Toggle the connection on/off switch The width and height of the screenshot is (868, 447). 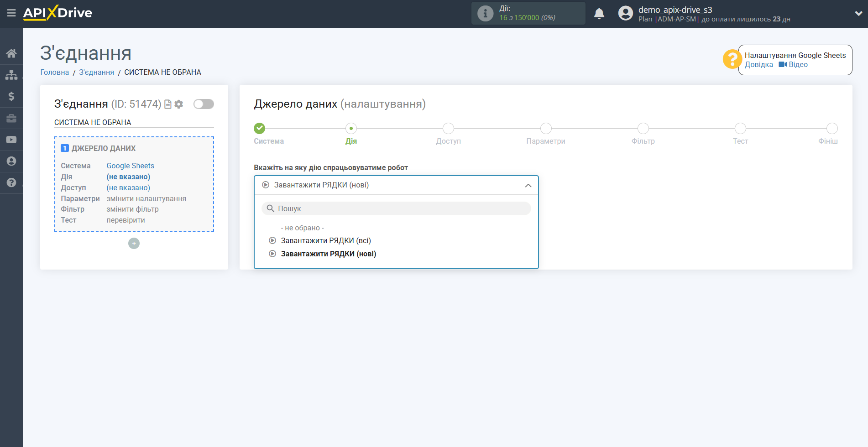[204, 104]
